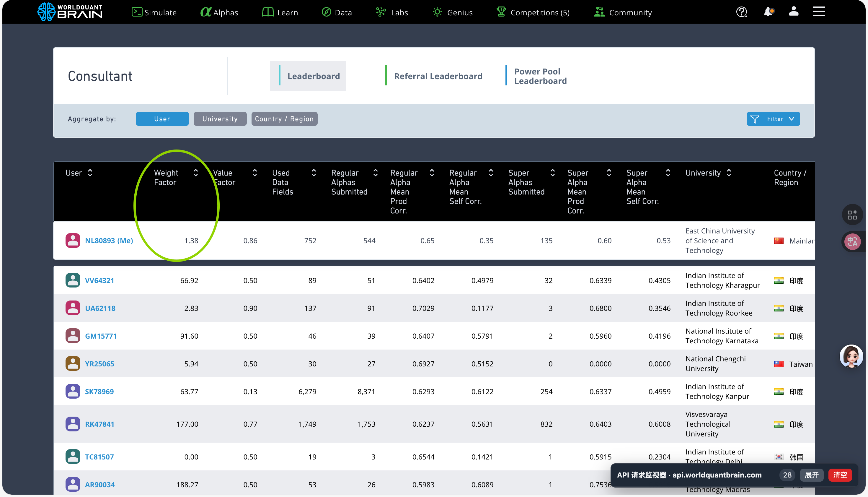Aggregate by User
This screenshot has width=868, height=497.
point(162,119)
